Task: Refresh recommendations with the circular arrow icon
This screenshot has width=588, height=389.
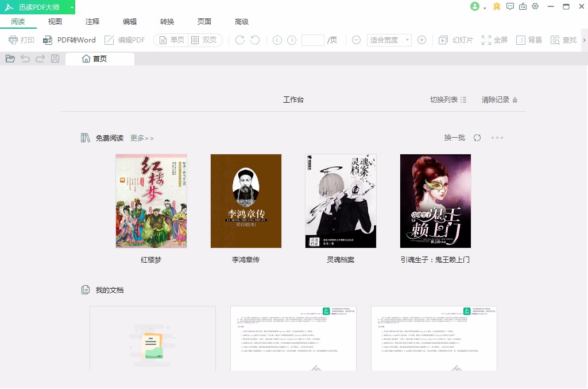Action: [477, 138]
